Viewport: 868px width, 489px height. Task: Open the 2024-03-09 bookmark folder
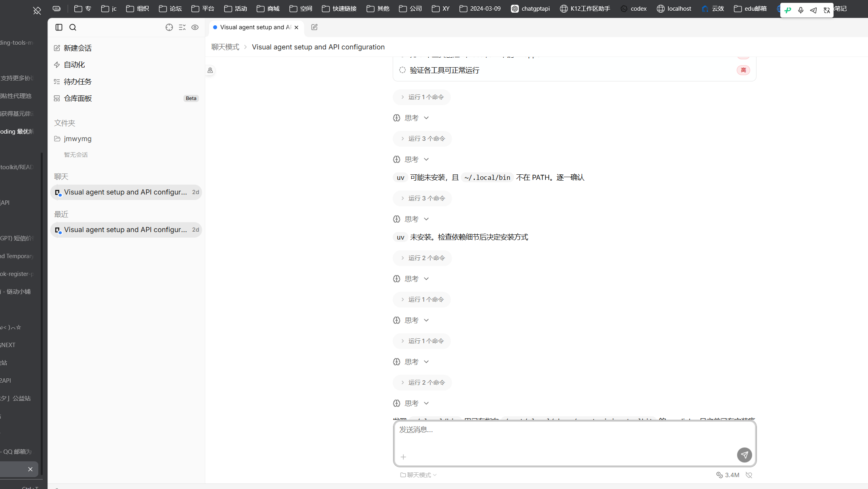(x=480, y=9)
